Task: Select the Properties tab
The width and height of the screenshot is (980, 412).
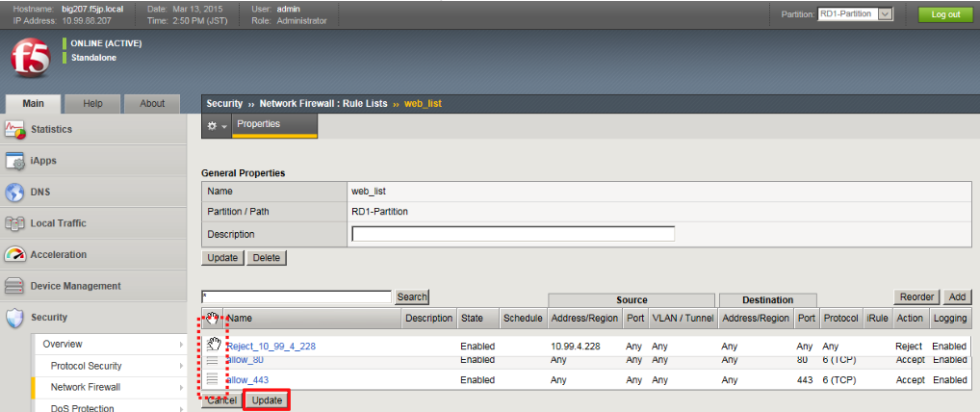Action: click(x=274, y=124)
